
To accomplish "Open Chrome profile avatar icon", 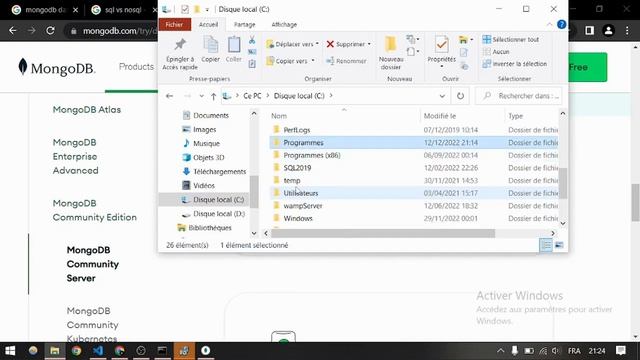I will [608, 31].
